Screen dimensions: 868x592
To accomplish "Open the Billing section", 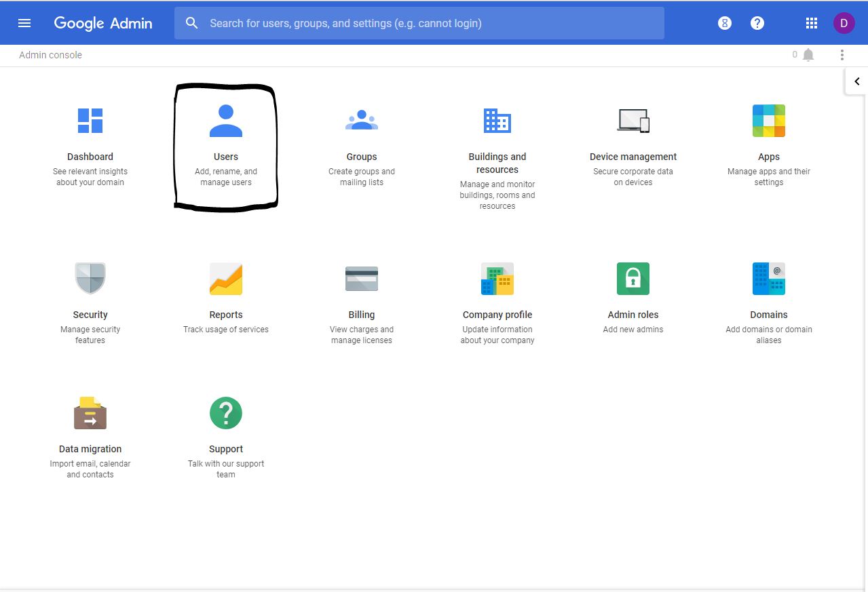I will pos(362,292).
